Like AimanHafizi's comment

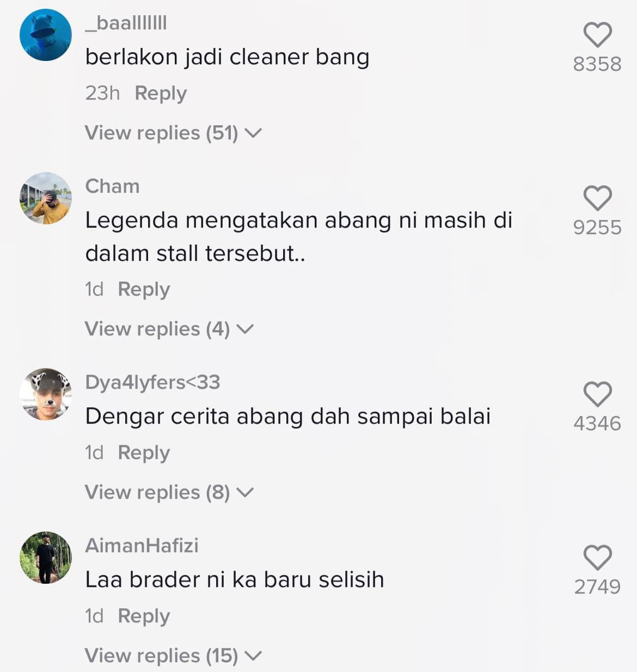(x=597, y=558)
